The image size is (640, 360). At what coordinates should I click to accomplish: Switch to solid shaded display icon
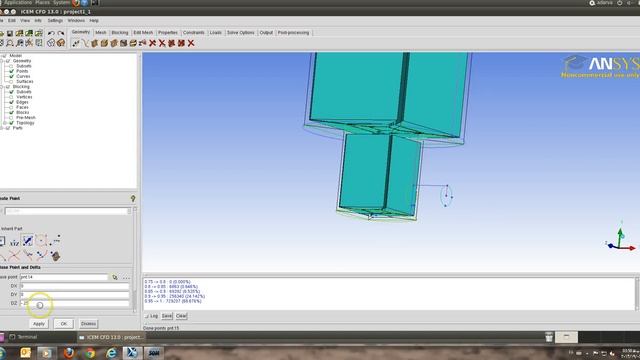61,43
